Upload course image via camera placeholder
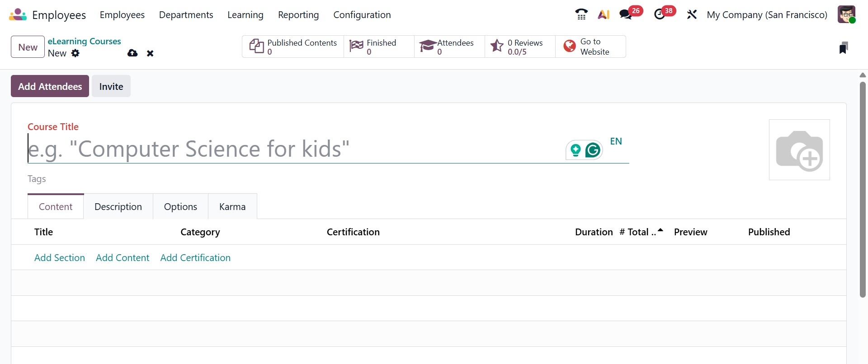 tap(799, 150)
